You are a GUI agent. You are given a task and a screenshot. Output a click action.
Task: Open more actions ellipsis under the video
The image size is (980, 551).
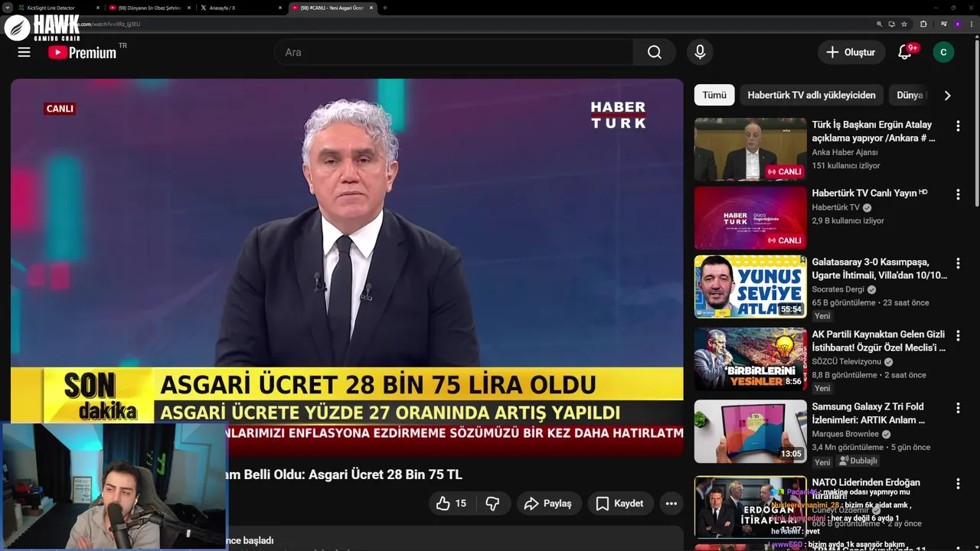pyautogui.click(x=671, y=503)
